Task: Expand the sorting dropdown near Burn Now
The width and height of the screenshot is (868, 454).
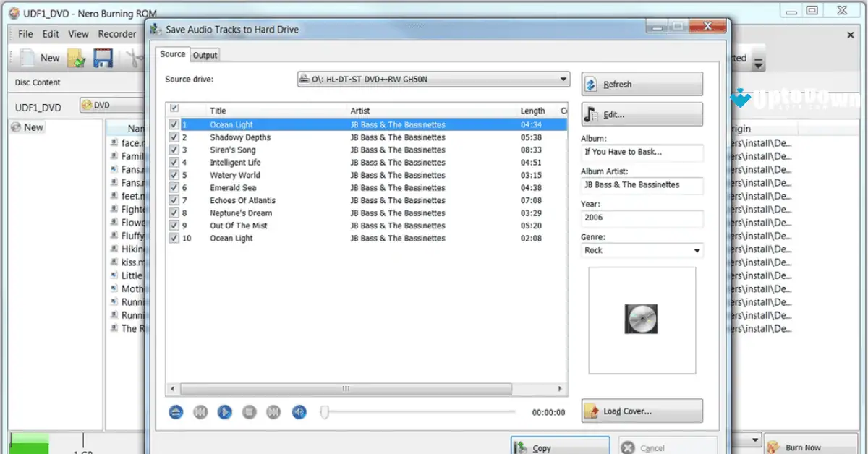Action: (757, 440)
